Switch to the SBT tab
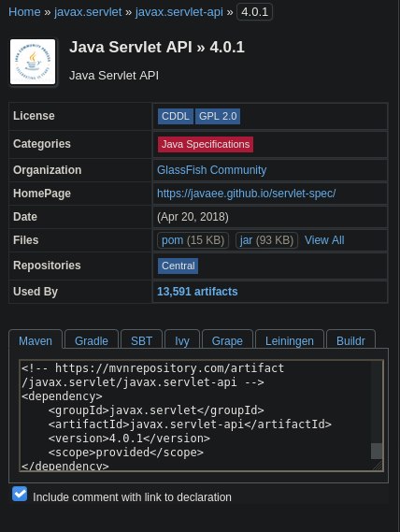 [x=141, y=340]
